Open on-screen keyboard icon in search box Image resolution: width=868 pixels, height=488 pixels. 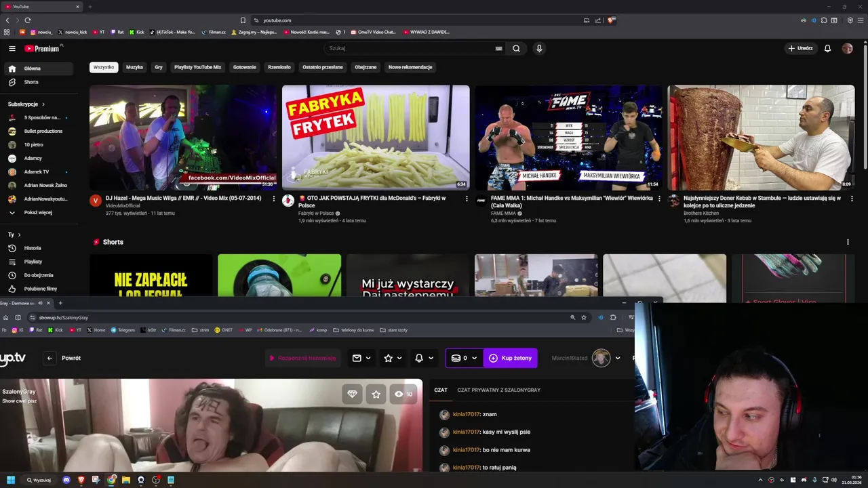click(x=498, y=48)
